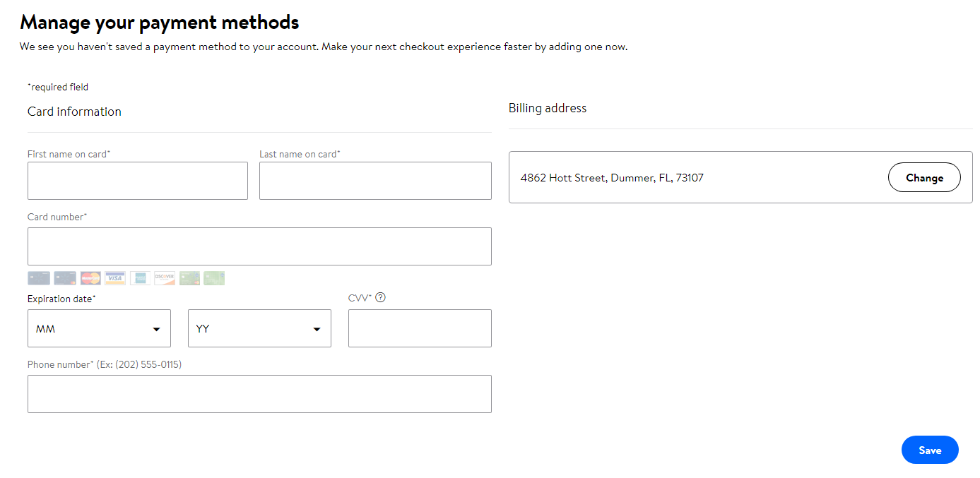The image size is (980, 478).
Task: Open the CVV help question mark
Action: point(381,297)
